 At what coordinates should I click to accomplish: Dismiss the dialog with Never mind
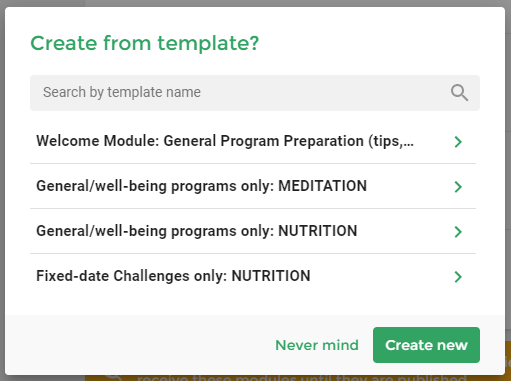point(317,345)
